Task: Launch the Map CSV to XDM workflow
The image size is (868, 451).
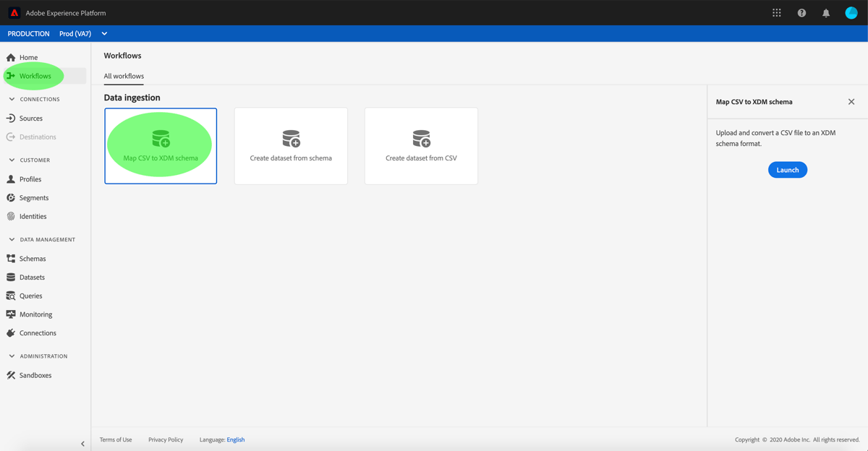Action: [787, 169]
